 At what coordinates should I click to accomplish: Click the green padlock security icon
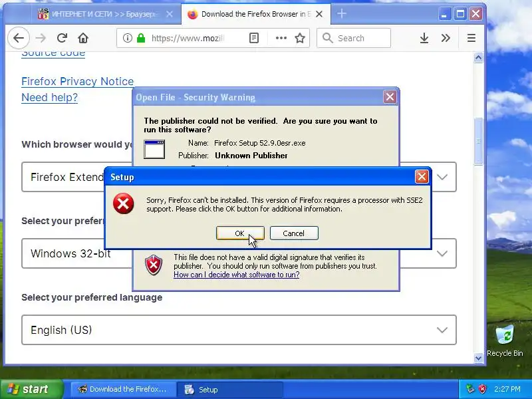click(x=140, y=38)
